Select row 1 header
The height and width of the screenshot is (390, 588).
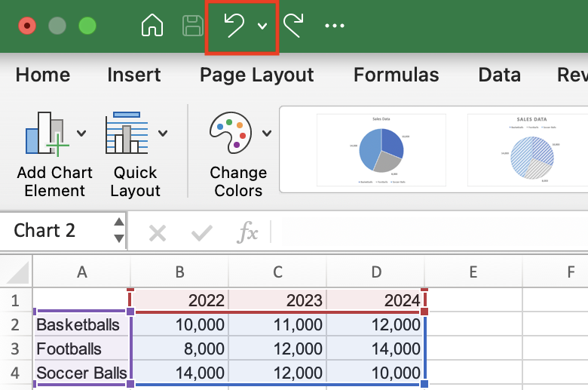[15, 300]
